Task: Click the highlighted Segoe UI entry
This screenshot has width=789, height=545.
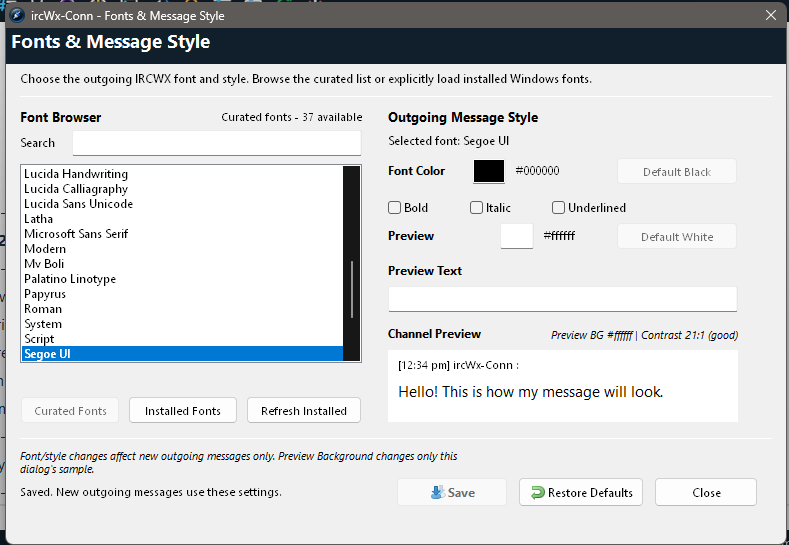Action: coord(182,354)
